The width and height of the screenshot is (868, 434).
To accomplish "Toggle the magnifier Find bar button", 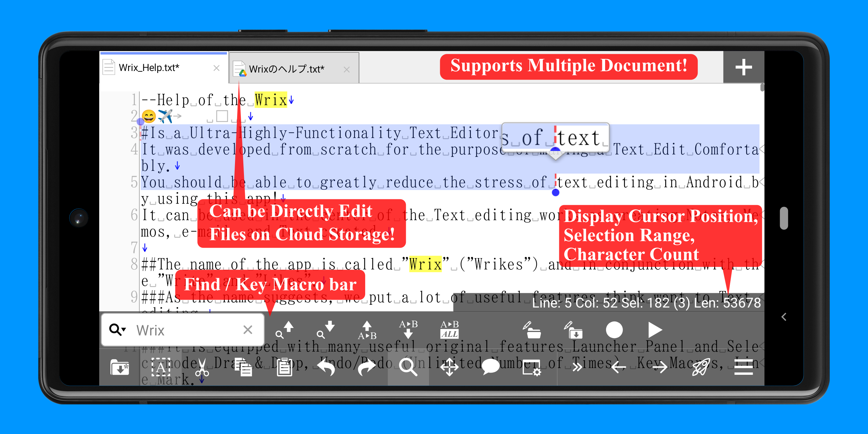I will click(x=408, y=367).
